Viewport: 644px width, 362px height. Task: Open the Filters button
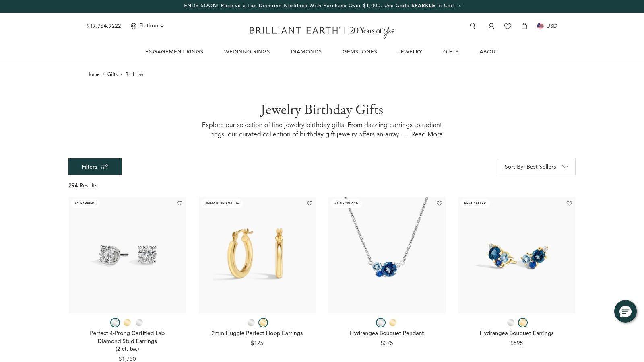(x=95, y=167)
